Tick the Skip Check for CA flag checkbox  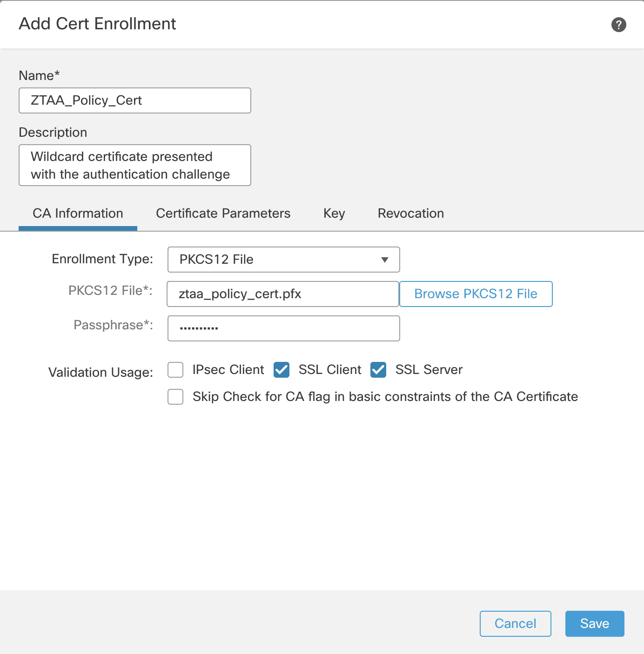click(x=175, y=397)
